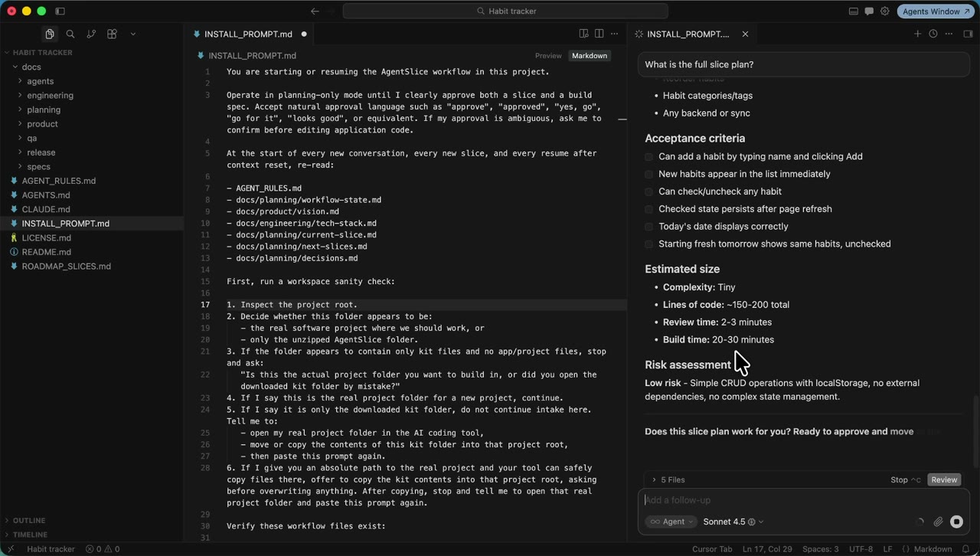Check 'Today's date displays correctly' box
980x556 pixels.
649,227
